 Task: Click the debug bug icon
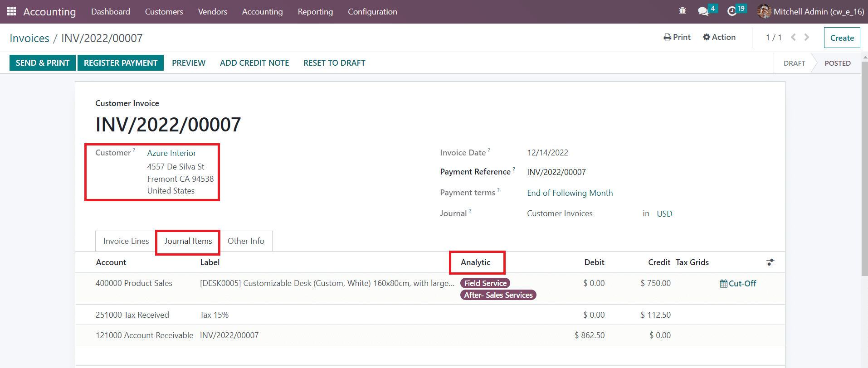pos(682,11)
